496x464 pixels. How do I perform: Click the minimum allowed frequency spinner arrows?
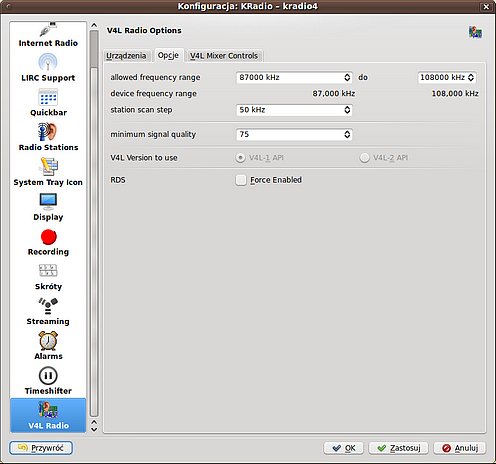click(347, 77)
